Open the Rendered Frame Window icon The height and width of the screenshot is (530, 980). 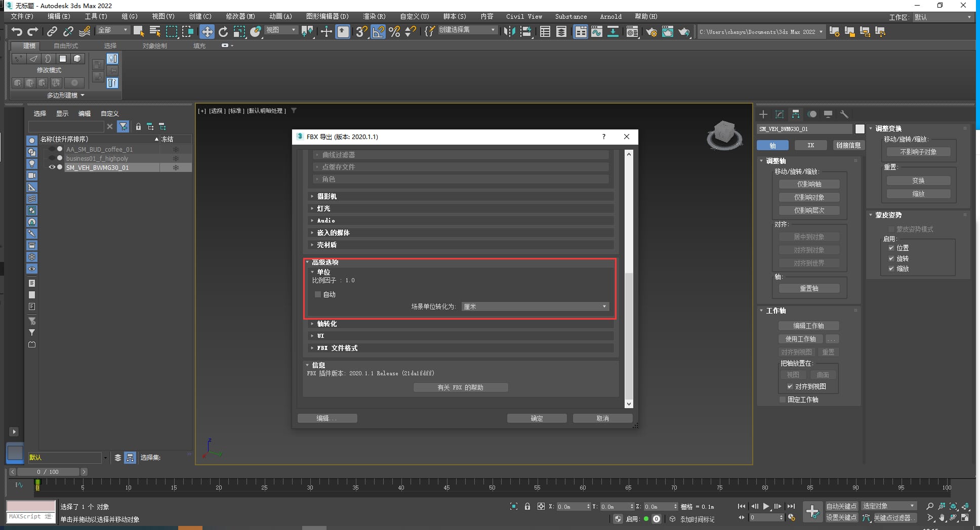(x=668, y=32)
